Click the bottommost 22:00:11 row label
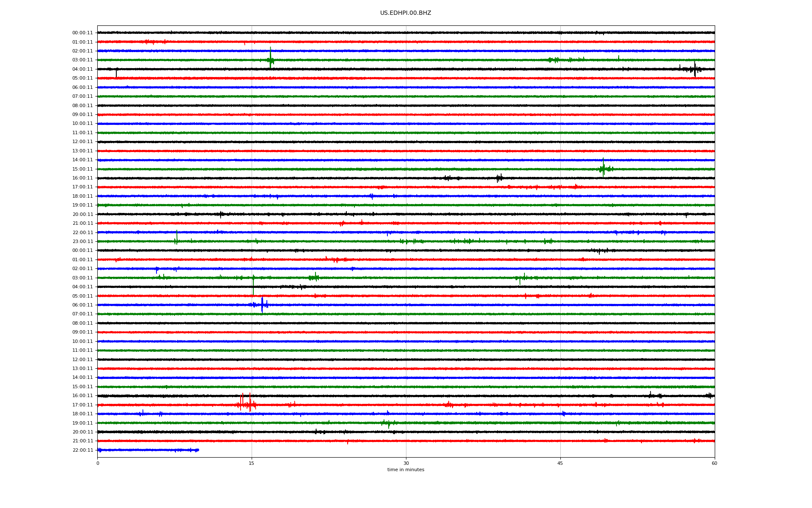This screenshot has width=812, height=508. click(x=82, y=450)
